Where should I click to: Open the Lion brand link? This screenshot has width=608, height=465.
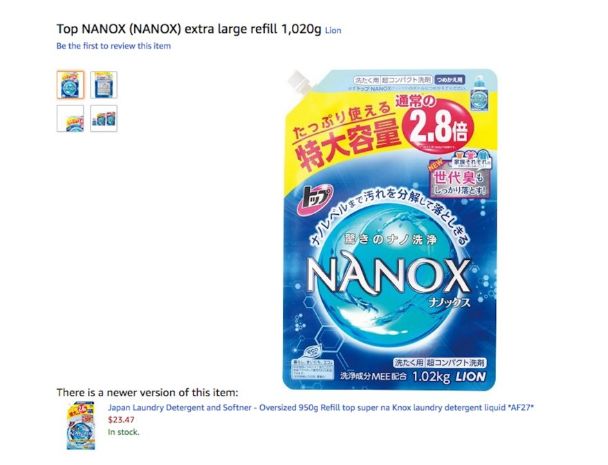coord(333,30)
